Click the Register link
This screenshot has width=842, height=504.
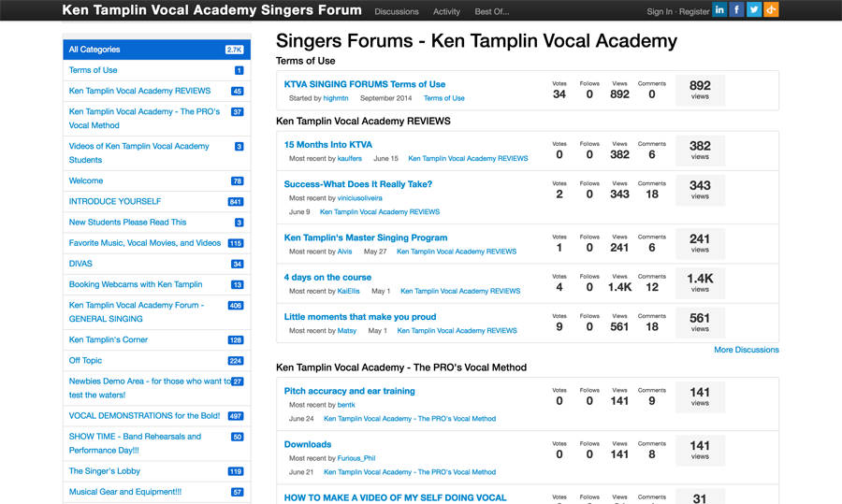tap(694, 11)
